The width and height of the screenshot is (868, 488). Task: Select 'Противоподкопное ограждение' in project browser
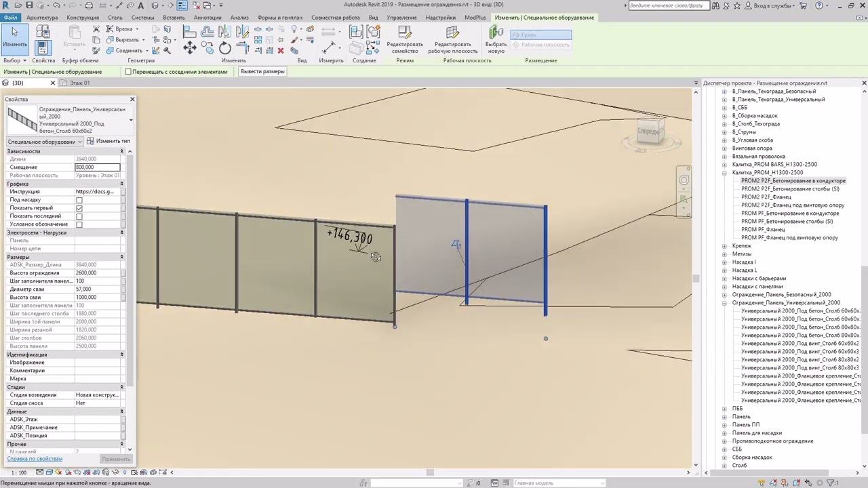[x=772, y=441]
